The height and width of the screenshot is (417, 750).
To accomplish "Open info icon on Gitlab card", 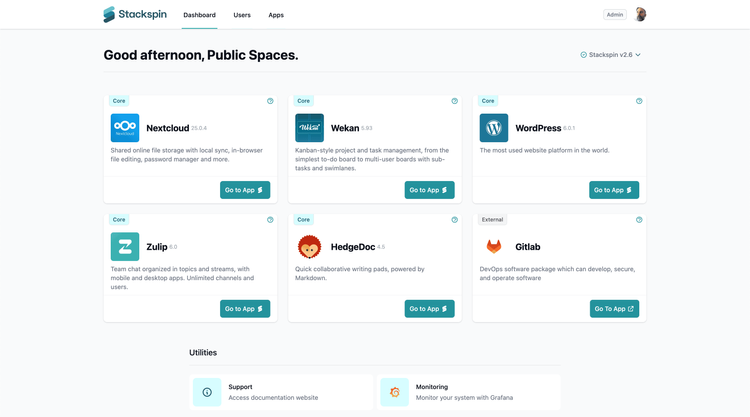I will click(x=639, y=219).
